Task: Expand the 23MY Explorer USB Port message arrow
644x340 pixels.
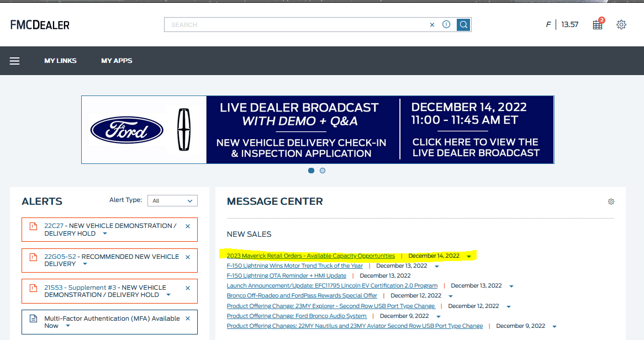Action: tap(509, 307)
